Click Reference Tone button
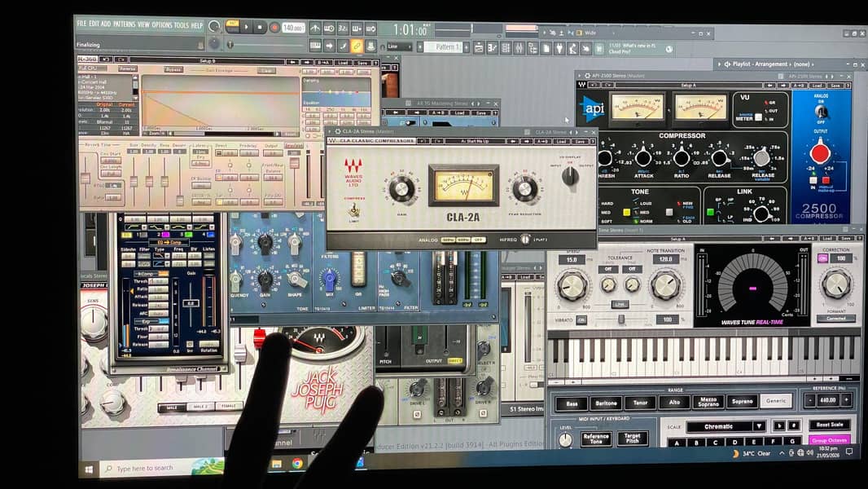 coord(595,438)
